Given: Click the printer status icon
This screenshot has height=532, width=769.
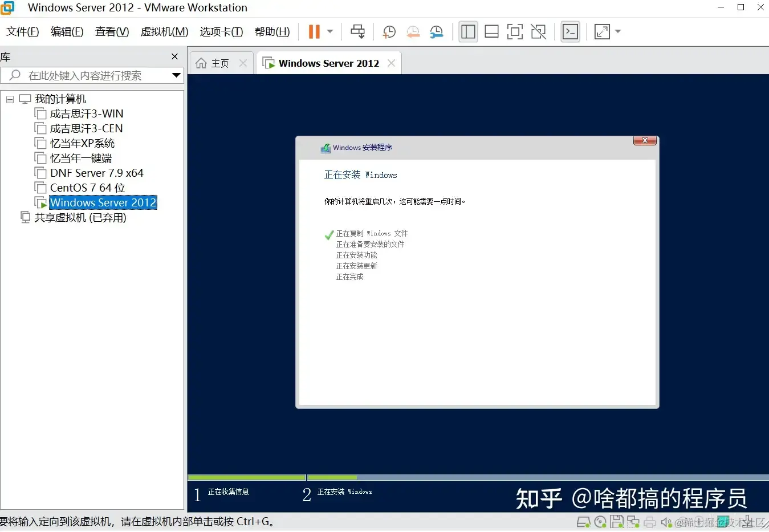Looking at the screenshot, I should coord(650,522).
